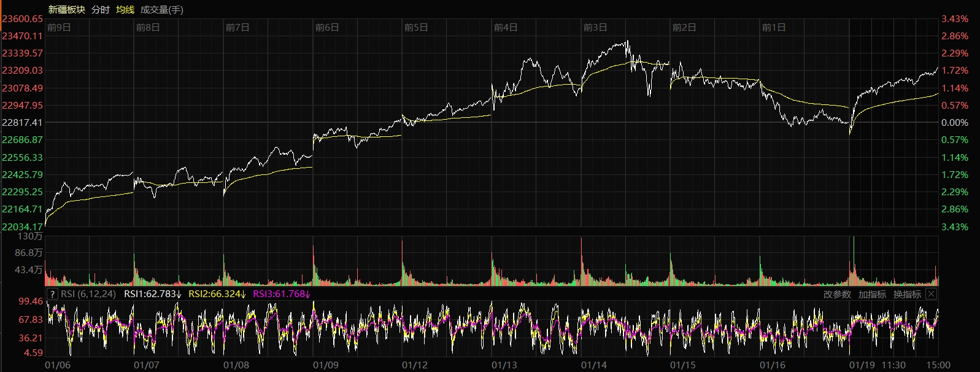This screenshot has width=980, height=372.
Task: Close the RSI indicator panel
Action: pyautogui.click(x=931, y=294)
